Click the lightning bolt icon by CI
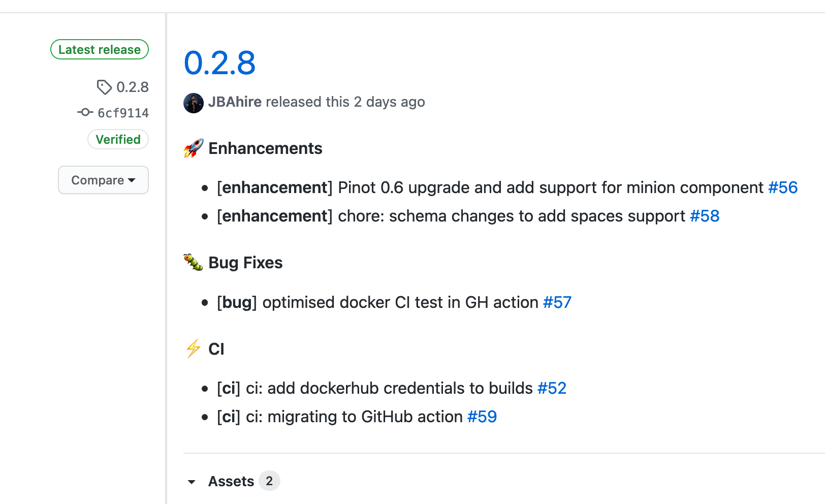Screen dimensions: 825x504 tap(193, 349)
